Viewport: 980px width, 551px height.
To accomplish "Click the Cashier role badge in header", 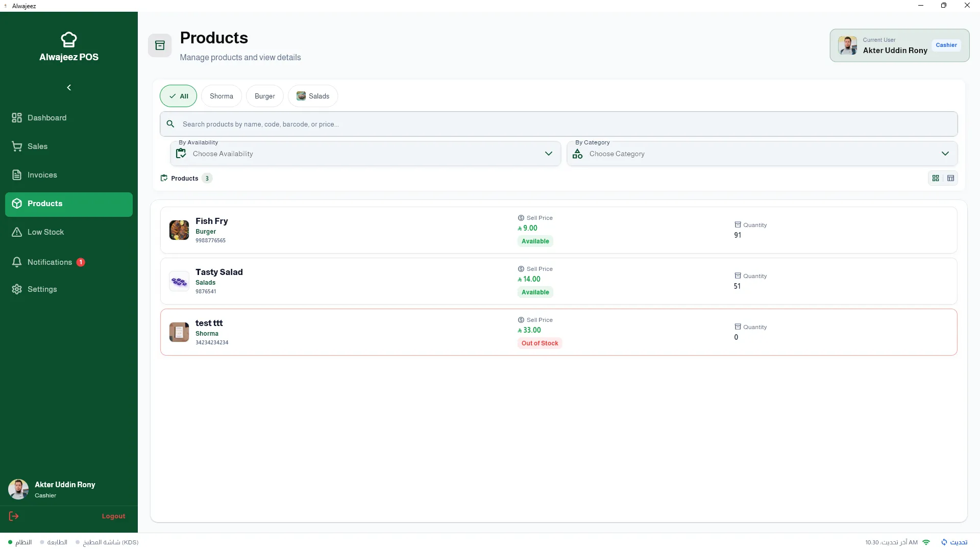I will (x=946, y=45).
